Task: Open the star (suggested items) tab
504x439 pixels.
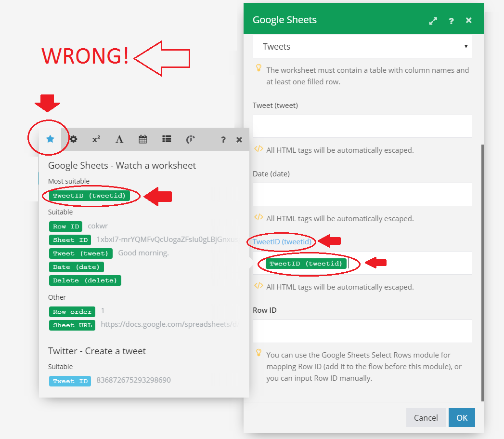Action: pyautogui.click(x=50, y=139)
